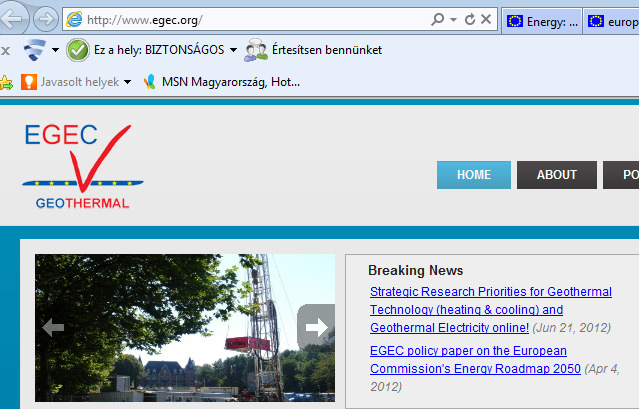Switch to the Energy browser tab
Viewport: 639px width, 409px height.
[x=542, y=21]
